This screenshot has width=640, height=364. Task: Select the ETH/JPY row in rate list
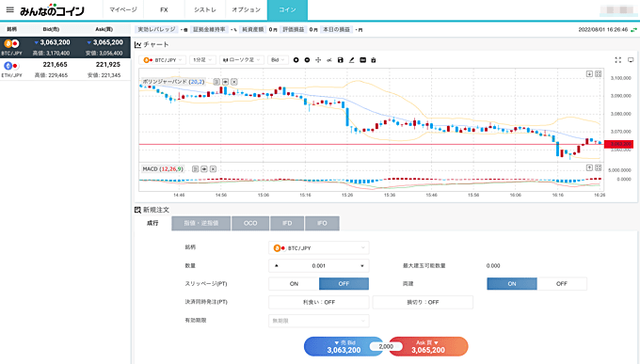pos(65,70)
